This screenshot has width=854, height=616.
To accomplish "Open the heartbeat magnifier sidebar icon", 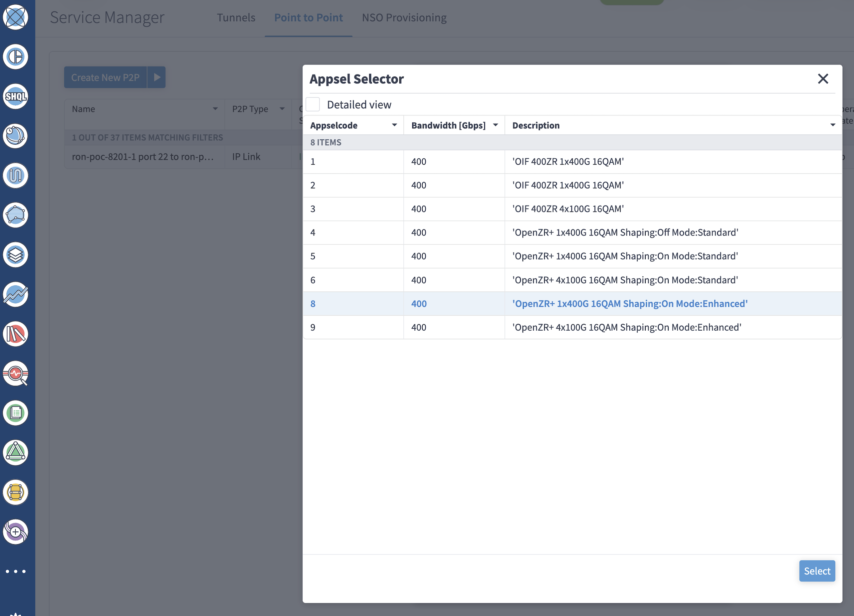I will pos(15,373).
